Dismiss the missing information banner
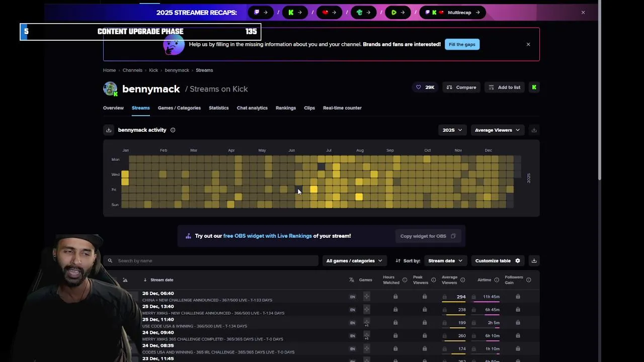 point(528,44)
